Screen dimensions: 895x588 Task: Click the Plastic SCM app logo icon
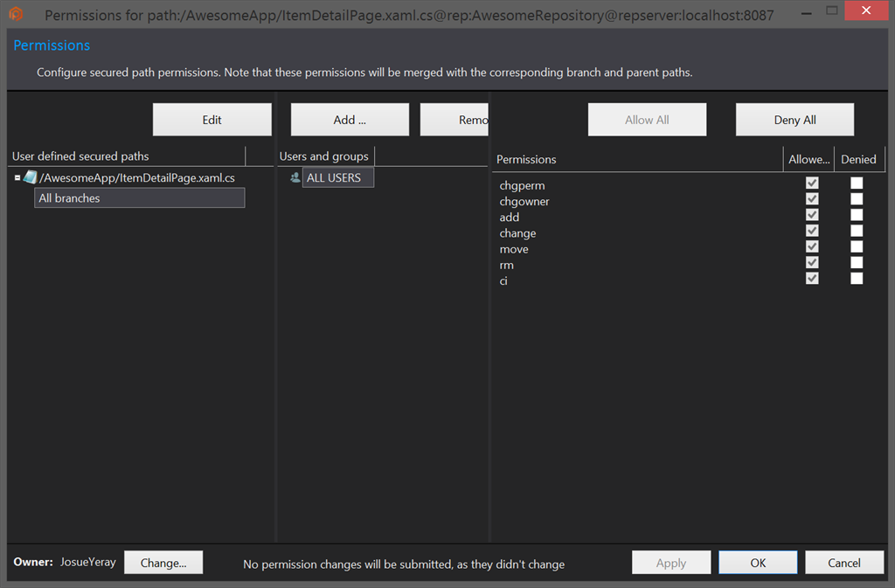coord(16,14)
